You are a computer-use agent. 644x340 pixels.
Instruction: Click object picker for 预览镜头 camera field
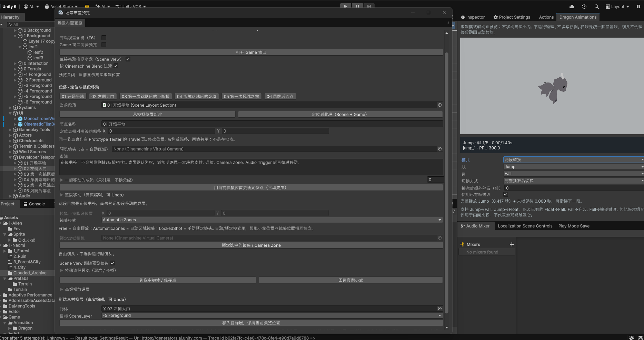(x=440, y=149)
